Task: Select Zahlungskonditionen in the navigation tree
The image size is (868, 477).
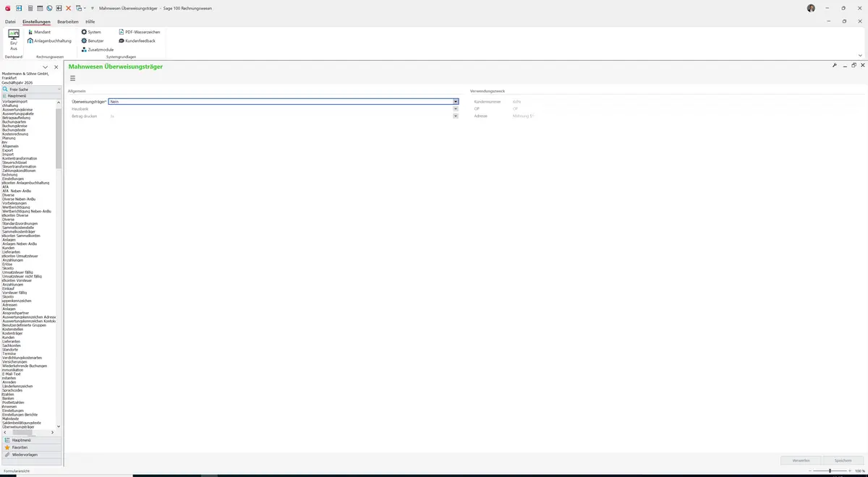Action: pos(19,171)
